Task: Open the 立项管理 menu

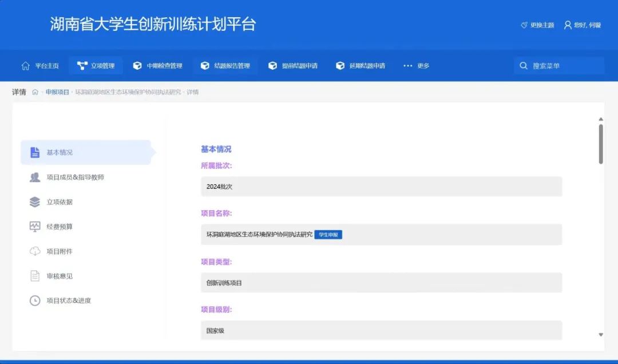Action: coord(96,66)
